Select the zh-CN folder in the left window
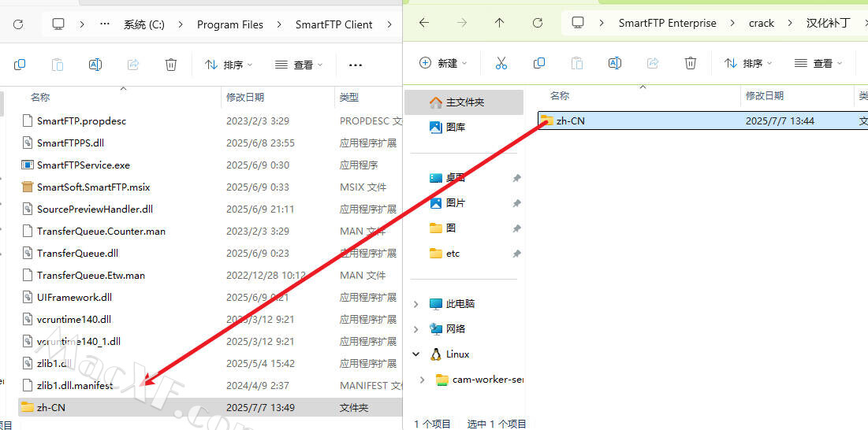Screen dimensions: 868x430 point(210,408)
